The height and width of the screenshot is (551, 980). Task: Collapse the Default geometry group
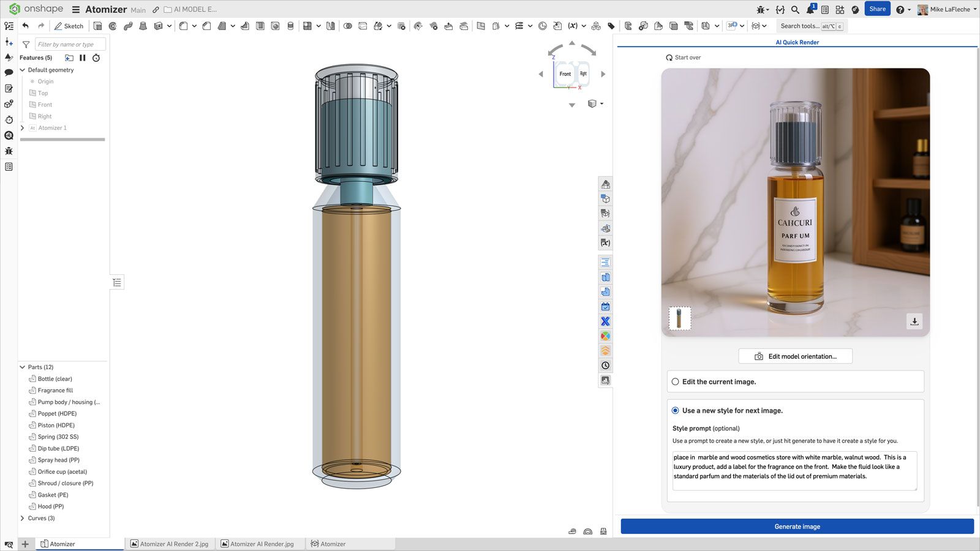(23, 70)
